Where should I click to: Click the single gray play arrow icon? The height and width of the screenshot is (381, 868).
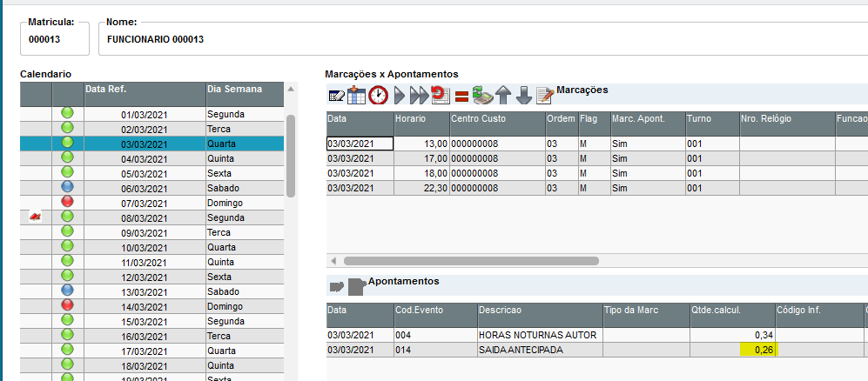click(x=399, y=96)
